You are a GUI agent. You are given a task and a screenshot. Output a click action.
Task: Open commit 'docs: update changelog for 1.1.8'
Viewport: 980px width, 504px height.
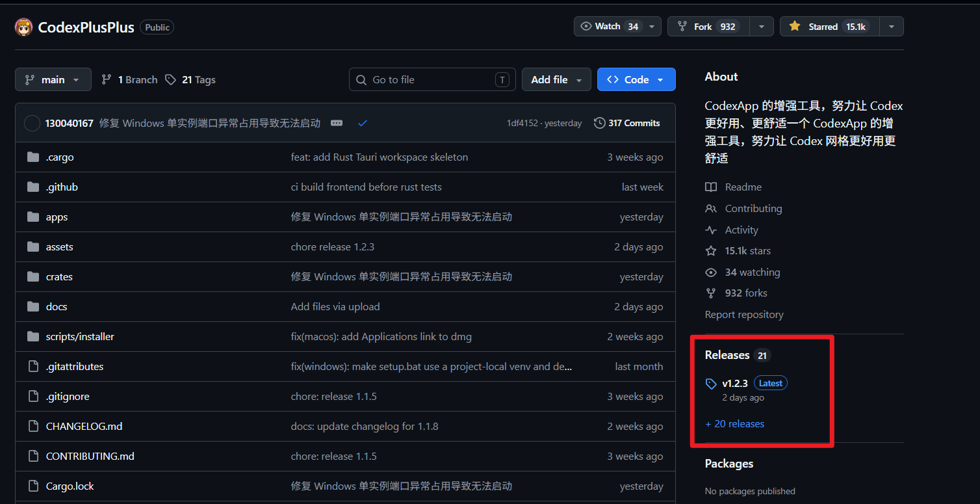365,427
